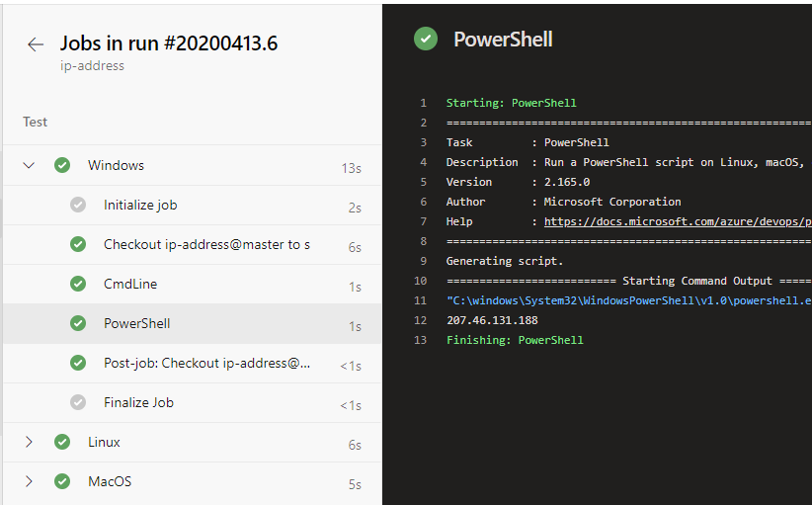Viewport: 812px width, 505px height.
Task: Click the green success icon beside Linux
Action: (x=62, y=442)
